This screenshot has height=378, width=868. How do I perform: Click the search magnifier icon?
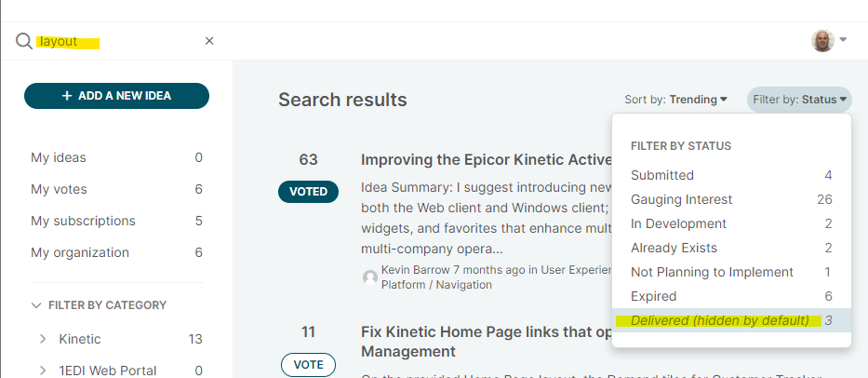point(24,41)
